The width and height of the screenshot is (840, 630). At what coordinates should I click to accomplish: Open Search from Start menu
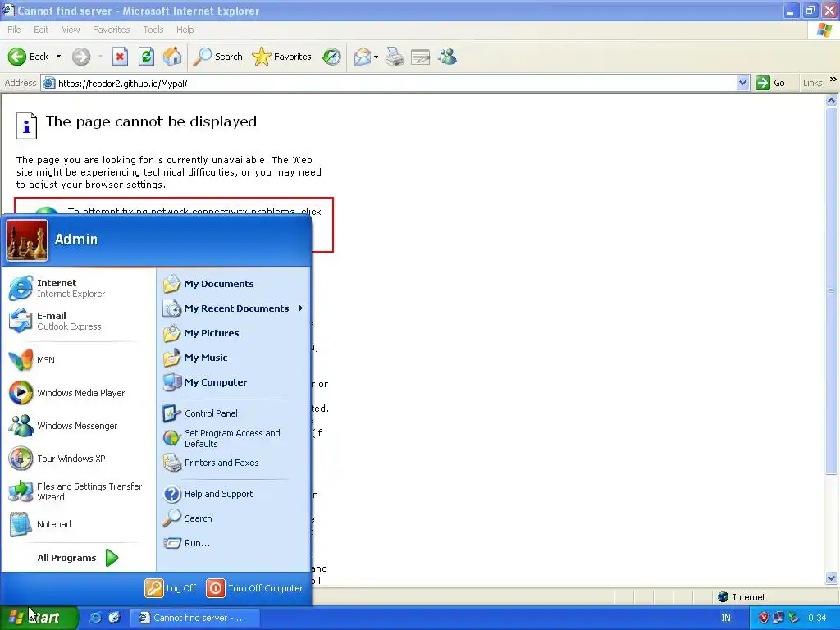(234, 518)
